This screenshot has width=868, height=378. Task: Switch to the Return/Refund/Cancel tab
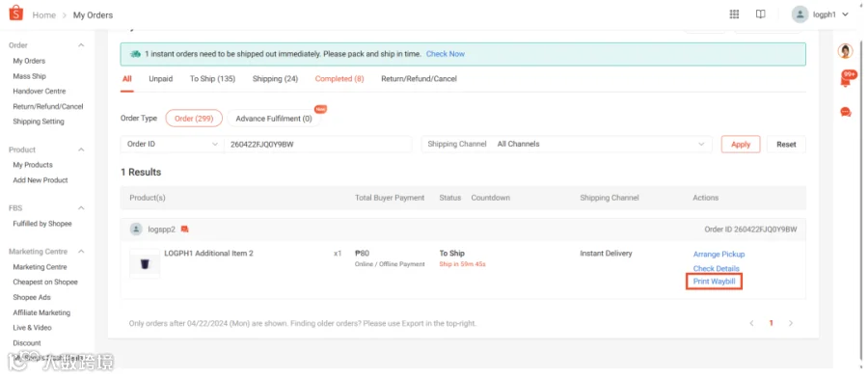tap(420, 78)
